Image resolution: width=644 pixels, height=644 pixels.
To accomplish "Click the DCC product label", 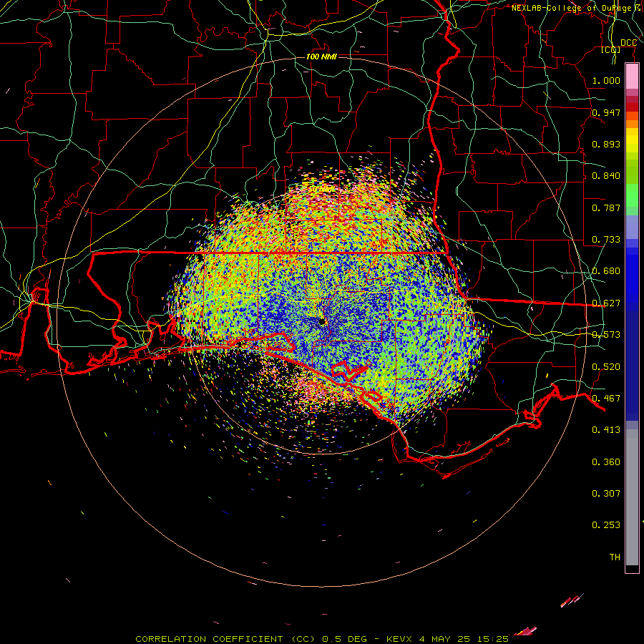I will point(628,43).
